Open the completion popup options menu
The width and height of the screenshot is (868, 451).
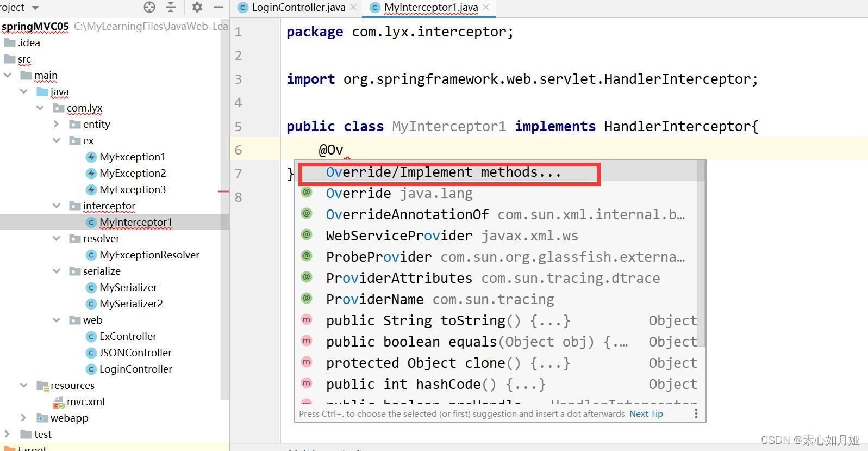(696, 413)
